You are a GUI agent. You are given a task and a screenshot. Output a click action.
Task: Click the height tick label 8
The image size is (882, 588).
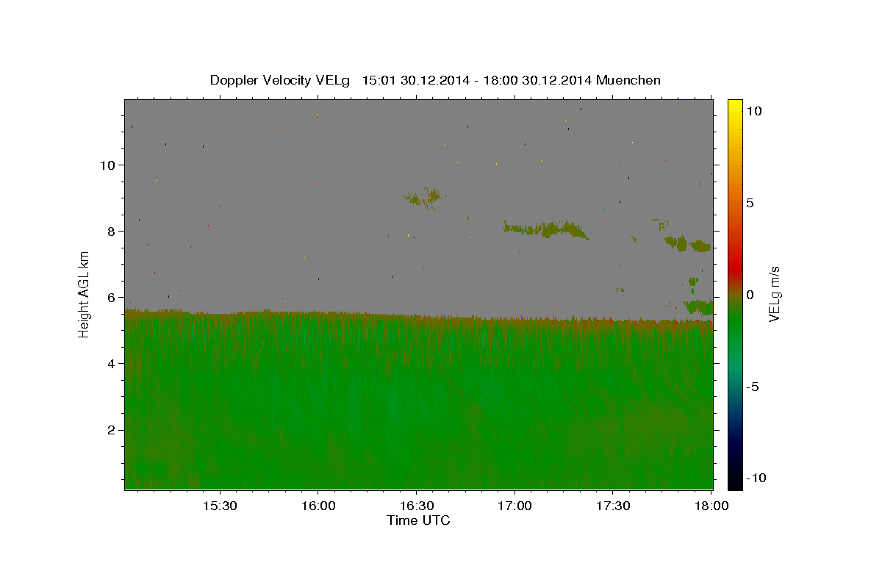(x=112, y=231)
